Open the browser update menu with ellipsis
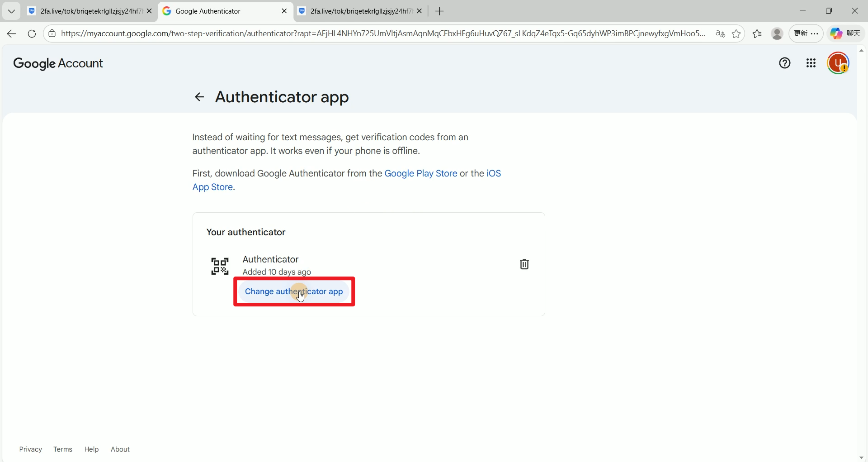The width and height of the screenshot is (868, 462). point(806,34)
